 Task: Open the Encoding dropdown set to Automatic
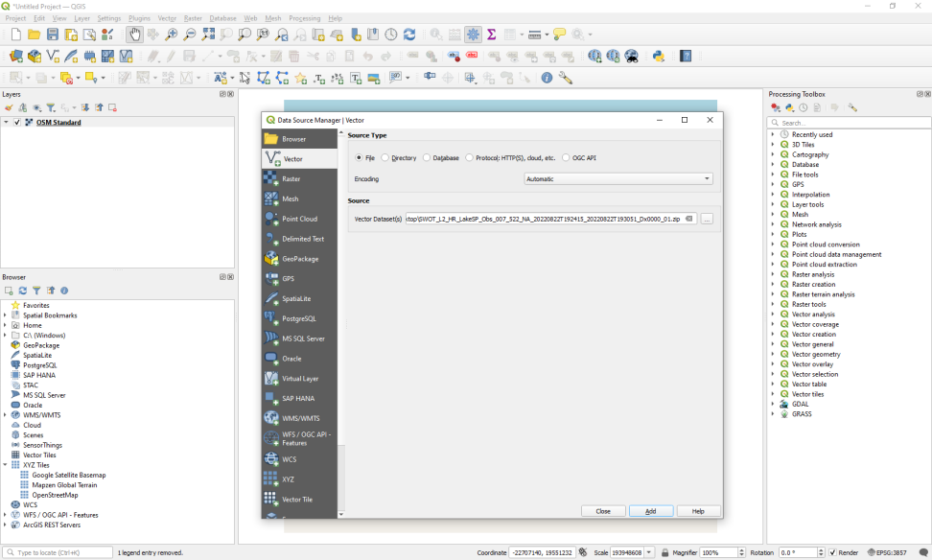[618, 178]
